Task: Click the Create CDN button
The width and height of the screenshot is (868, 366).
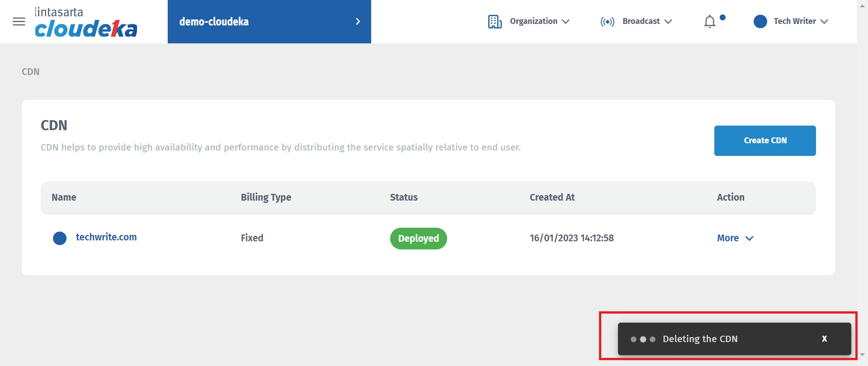Action: 765,141
